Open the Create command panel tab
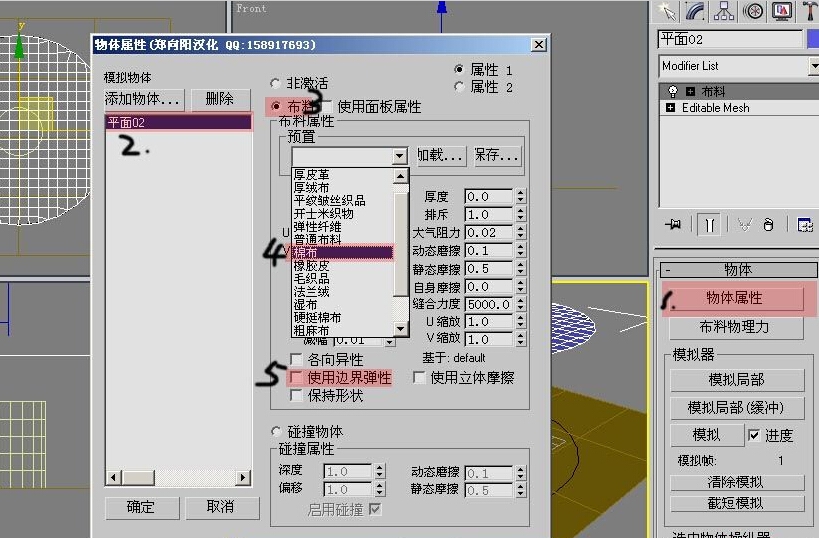819x538 pixels. [x=667, y=11]
